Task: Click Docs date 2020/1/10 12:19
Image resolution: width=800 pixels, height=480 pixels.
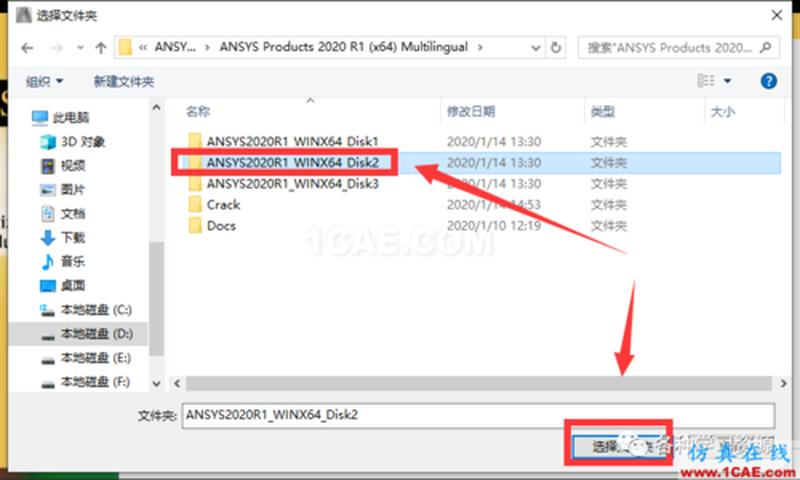Action: pyautogui.click(x=494, y=225)
